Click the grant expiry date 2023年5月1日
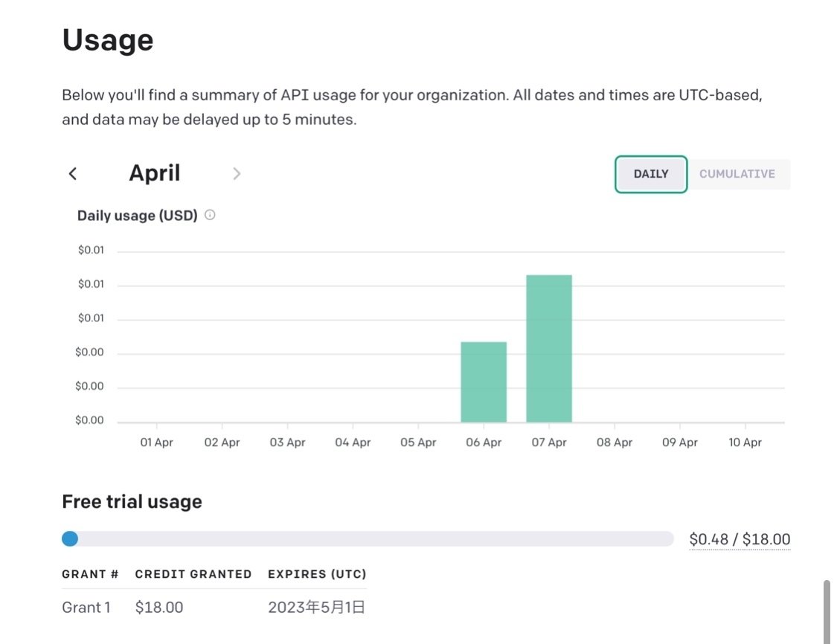 (x=316, y=607)
